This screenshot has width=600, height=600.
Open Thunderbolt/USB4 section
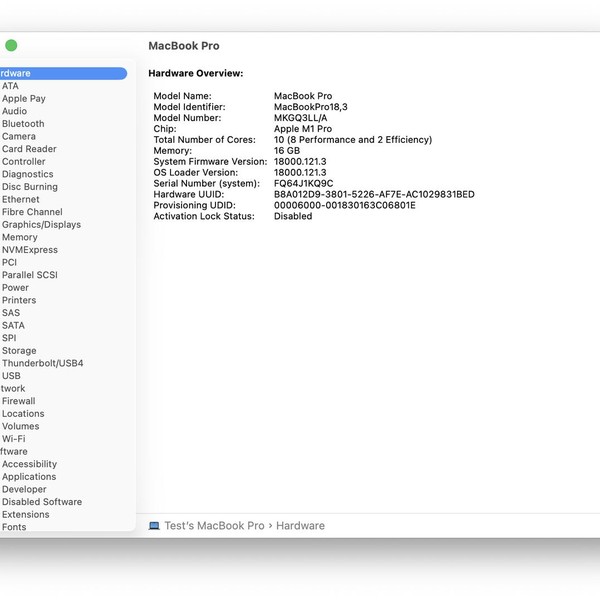click(x=42, y=363)
